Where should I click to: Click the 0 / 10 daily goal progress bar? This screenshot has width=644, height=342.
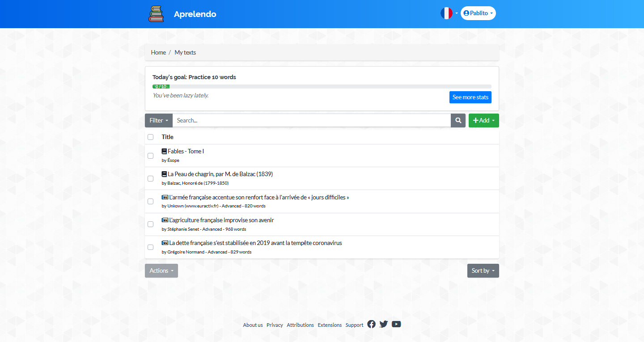322,86
